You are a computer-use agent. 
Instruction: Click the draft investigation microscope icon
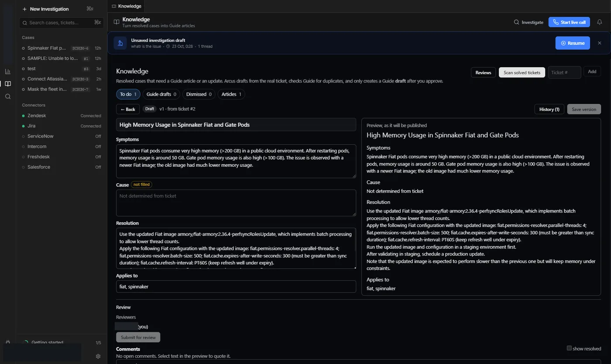(120, 43)
